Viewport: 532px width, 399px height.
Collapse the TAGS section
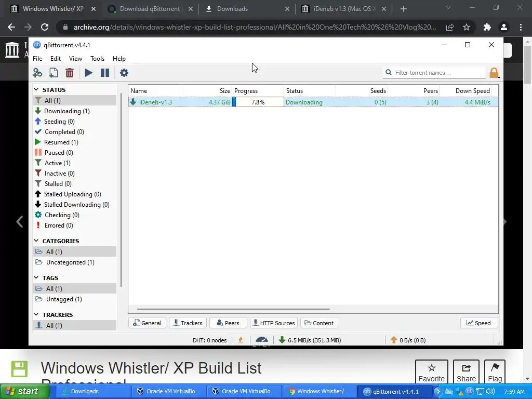36,277
